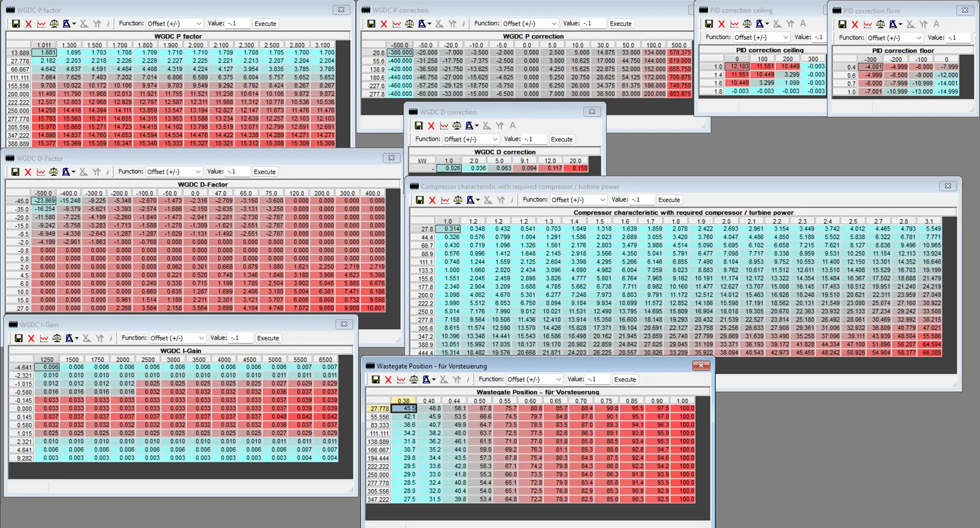Click the Value field in PID correction floor window
Screen dimensions: 980x528
tap(958, 38)
